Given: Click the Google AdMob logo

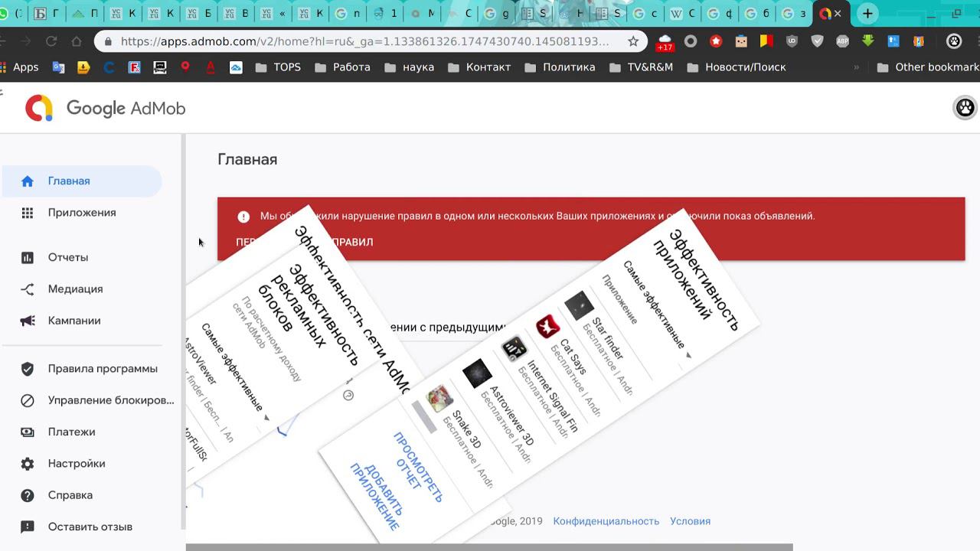Looking at the screenshot, I should tap(105, 109).
